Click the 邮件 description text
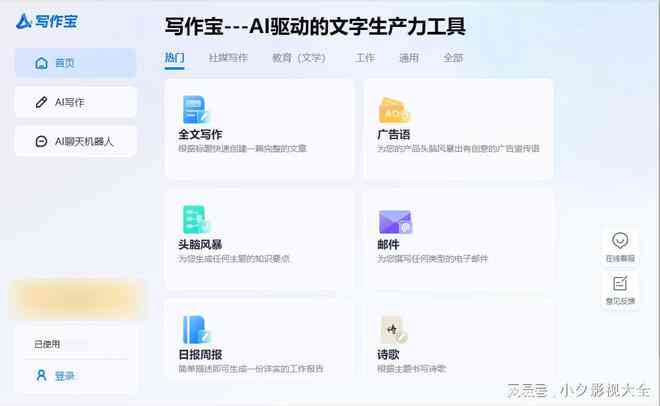This screenshot has height=406, width=660. 432,259
